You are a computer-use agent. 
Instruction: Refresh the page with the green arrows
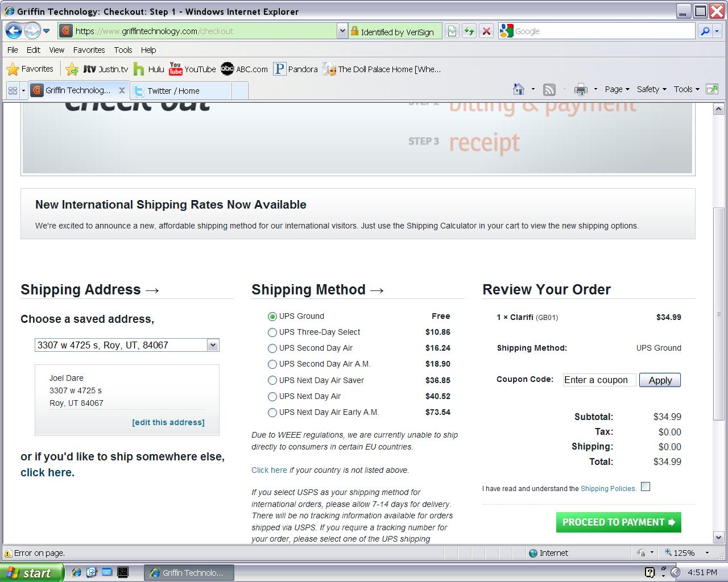click(469, 31)
